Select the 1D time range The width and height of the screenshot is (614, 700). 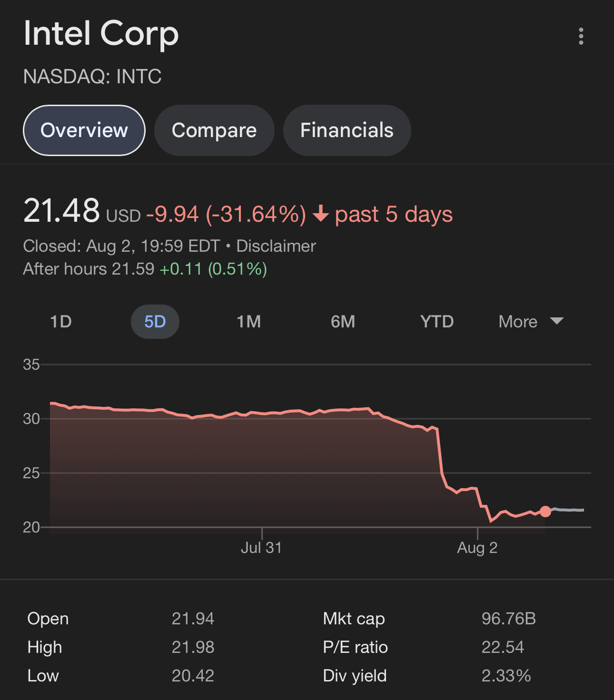[x=61, y=322]
